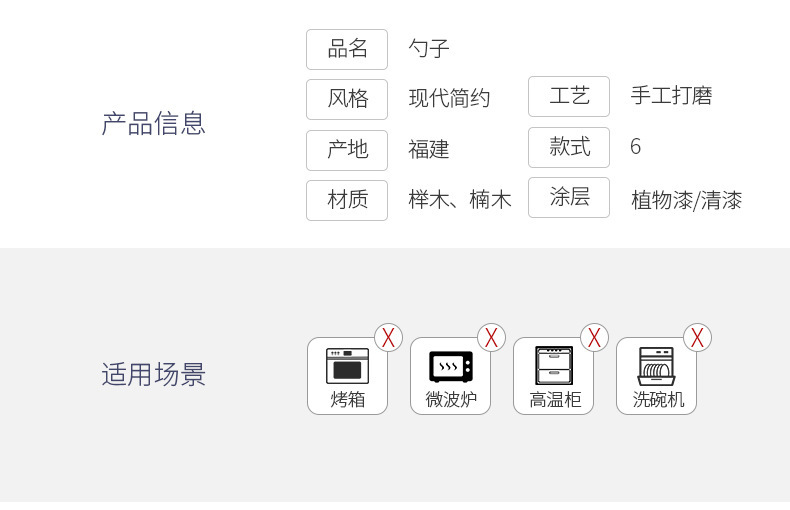Click the microwave (微波炉) icon
This screenshot has height=510, width=790.
point(450,367)
